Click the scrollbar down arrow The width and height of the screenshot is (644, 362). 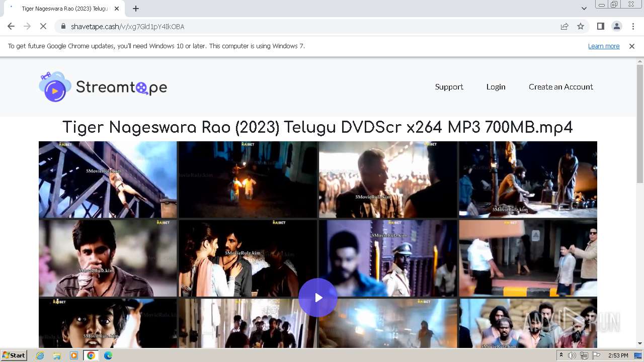coord(640,343)
